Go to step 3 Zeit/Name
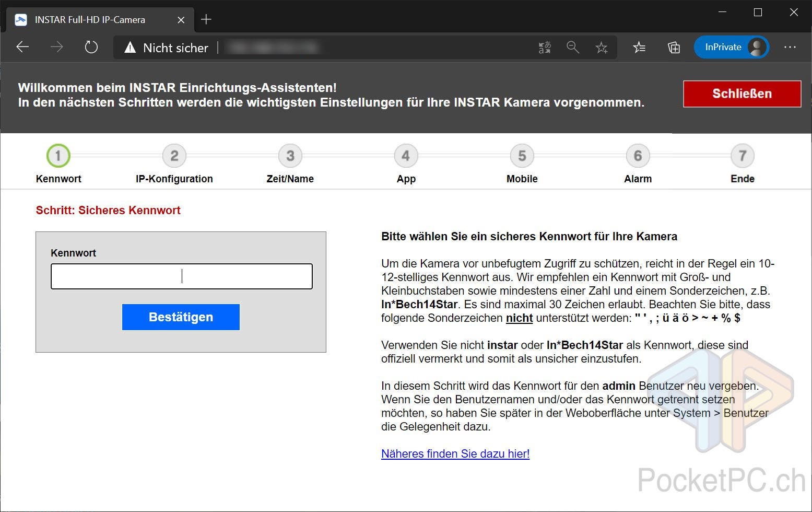Image resolution: width=812 pixels, height=512 pixels. (x=290, y=156)
